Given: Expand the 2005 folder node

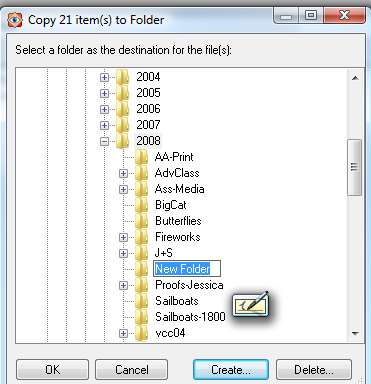Looking at the screenshot, I should 104,93.
